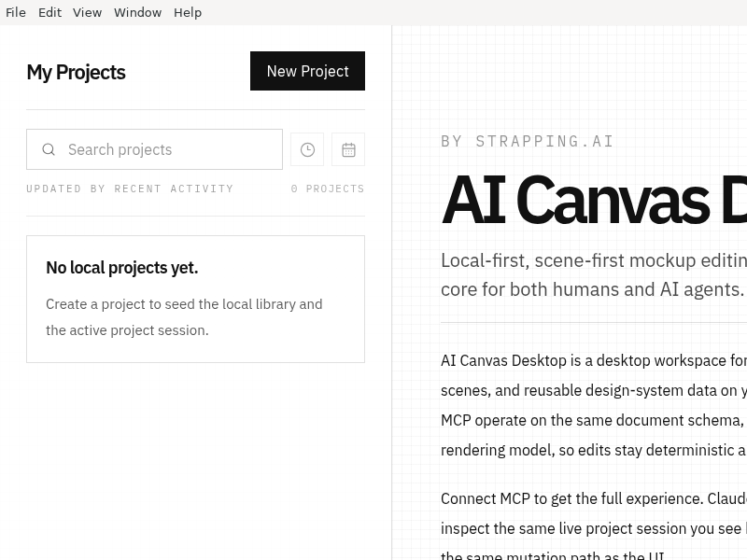The image size is (747, 560).
Task: Open the Edit menu
Action: (x=49, y=12)
